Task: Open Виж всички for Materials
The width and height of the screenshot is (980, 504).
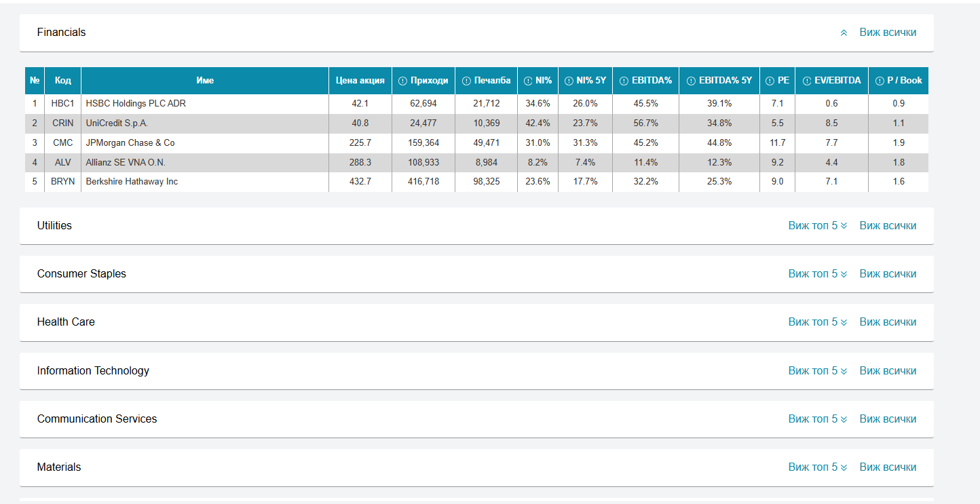Action: click(888, 467)
